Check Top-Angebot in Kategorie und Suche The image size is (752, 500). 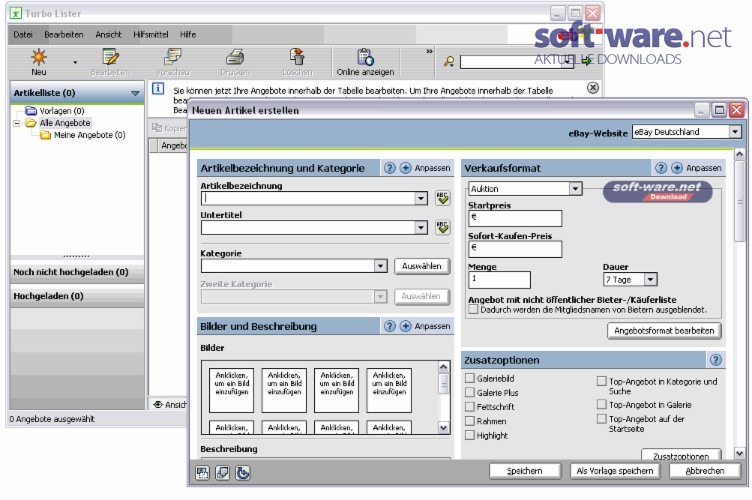(601, 381)
